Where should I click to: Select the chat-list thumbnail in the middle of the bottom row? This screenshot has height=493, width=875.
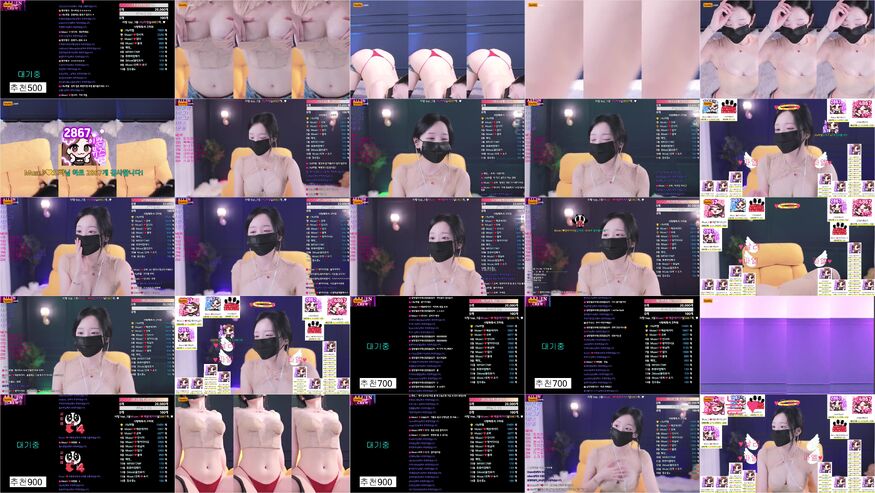pyautogui.click(x=437, y=442)
